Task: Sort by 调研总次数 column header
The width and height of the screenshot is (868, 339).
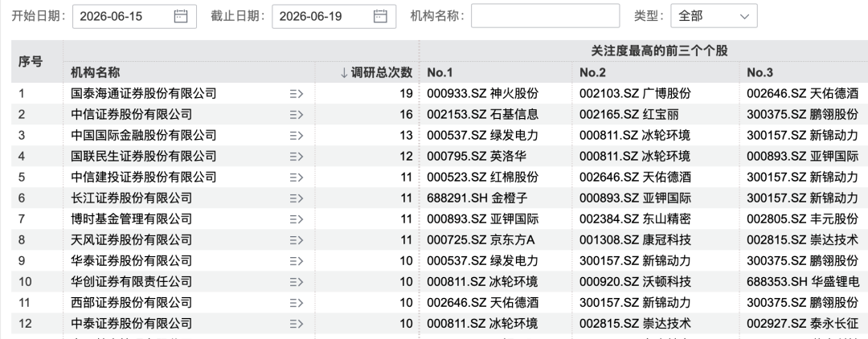Action: [x=376, y=72]
